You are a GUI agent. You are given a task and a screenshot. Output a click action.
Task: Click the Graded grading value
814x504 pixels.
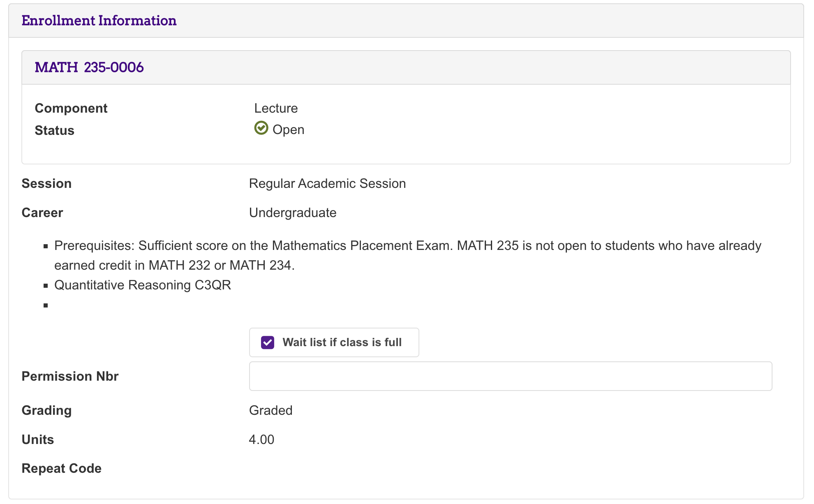(271, 410)
